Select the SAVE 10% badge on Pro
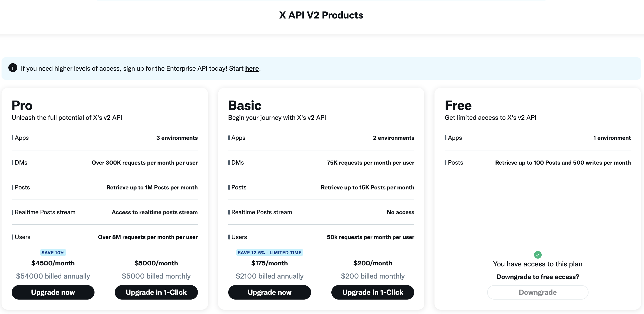Viewport: 644px width, 314px height. [53, 252]
